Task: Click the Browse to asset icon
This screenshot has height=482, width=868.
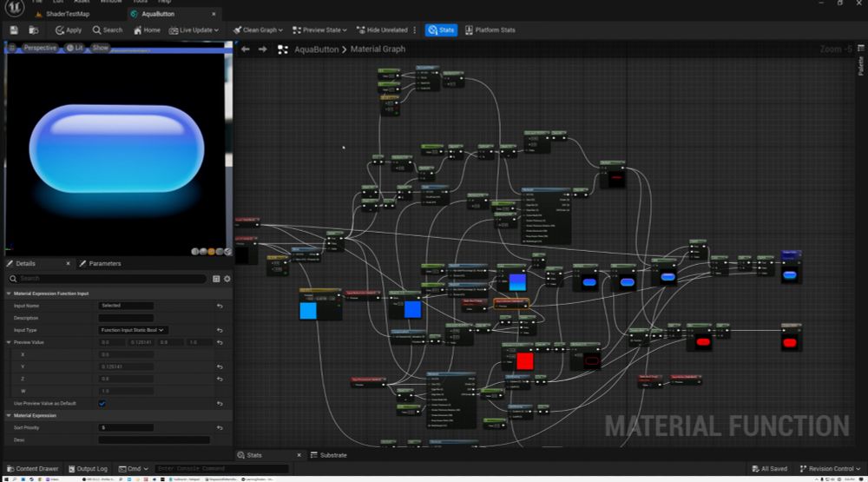Action: (33, 30)
